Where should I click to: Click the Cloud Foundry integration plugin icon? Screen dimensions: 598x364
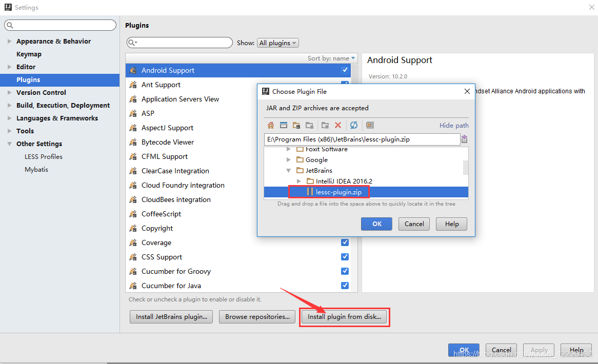pyautogui.click(x=133, y=185)
